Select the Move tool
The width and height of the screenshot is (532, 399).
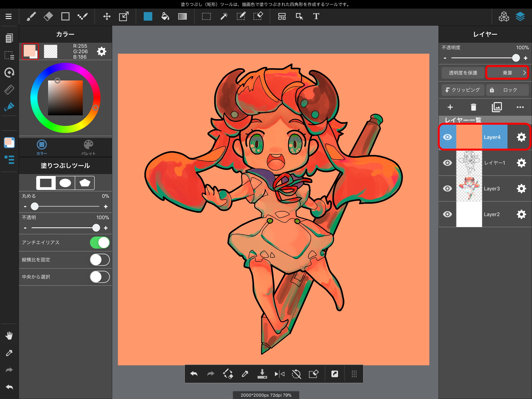pos(107,16)
